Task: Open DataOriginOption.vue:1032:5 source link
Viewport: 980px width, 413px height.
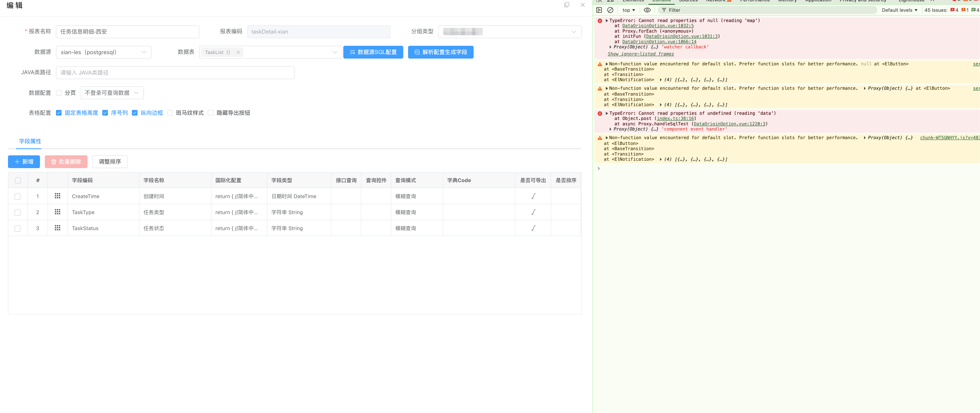Action: click(658, 26)
